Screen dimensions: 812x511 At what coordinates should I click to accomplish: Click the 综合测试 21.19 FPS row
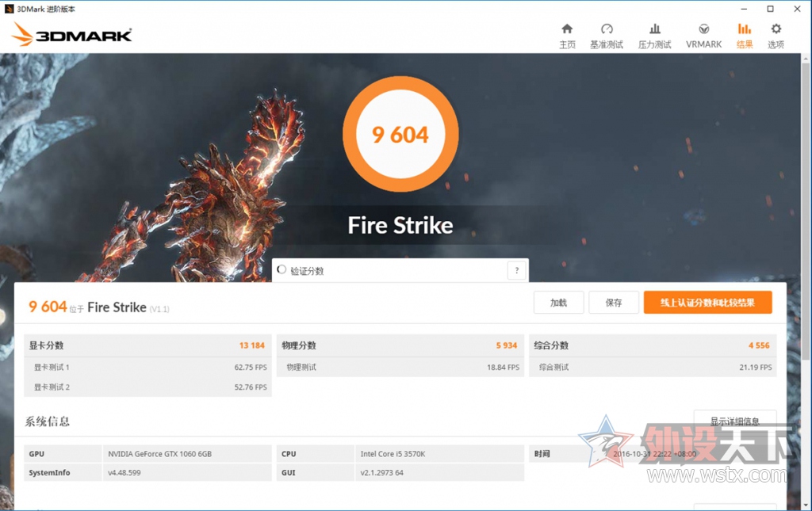[653, 368]
